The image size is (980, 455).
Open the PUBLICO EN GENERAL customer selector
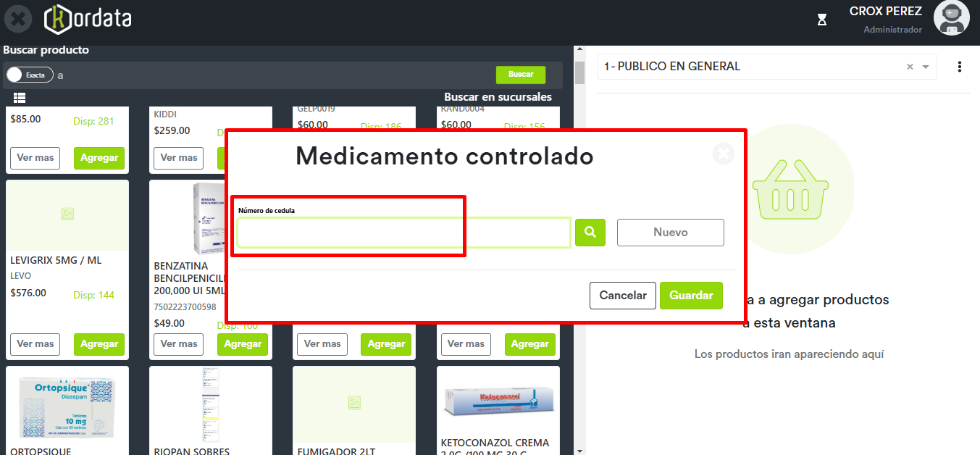746,67
